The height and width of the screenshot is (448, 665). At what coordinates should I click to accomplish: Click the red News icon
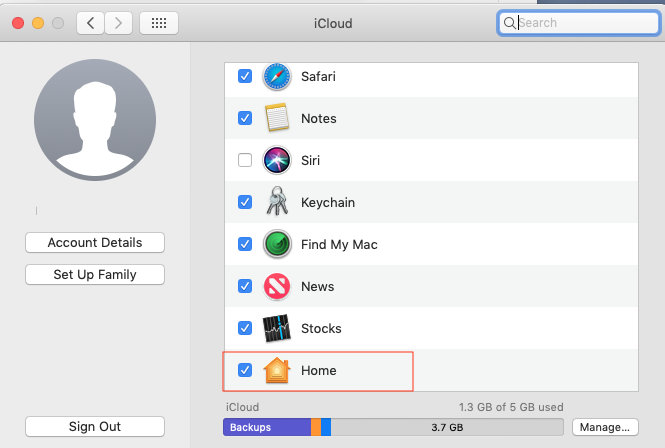click(277, 286)
